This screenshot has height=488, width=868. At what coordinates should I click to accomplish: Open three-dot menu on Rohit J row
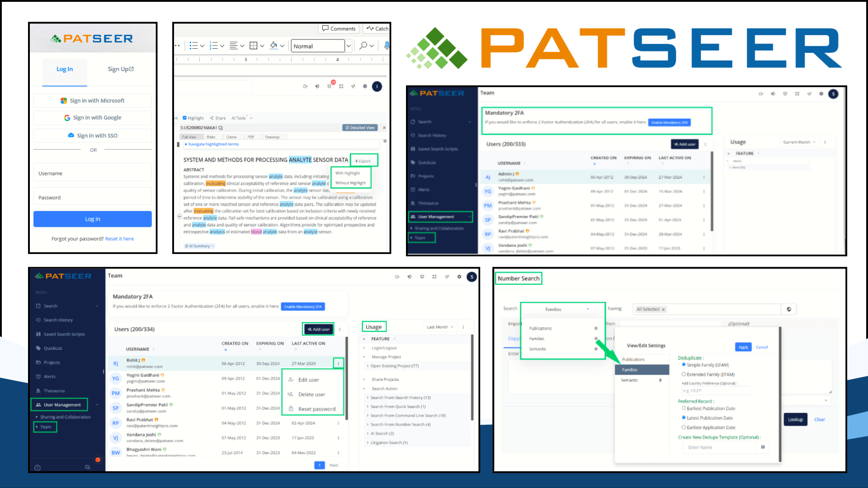(338, 363)
